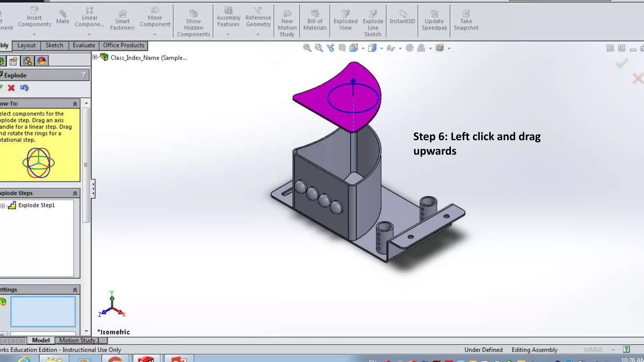The width and height of the screenshot is (644, 362).
Task: Cancel Explode with red X
Action: coord(11,88)
